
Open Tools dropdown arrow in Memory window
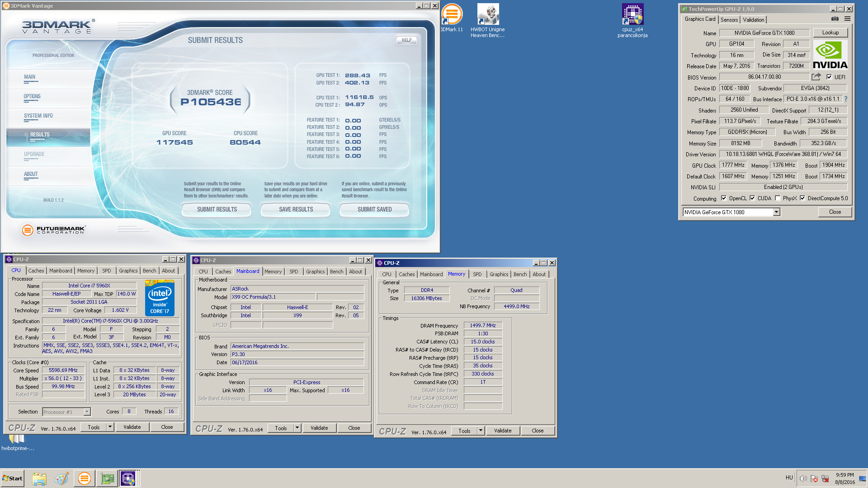click(x=481, y=431)
